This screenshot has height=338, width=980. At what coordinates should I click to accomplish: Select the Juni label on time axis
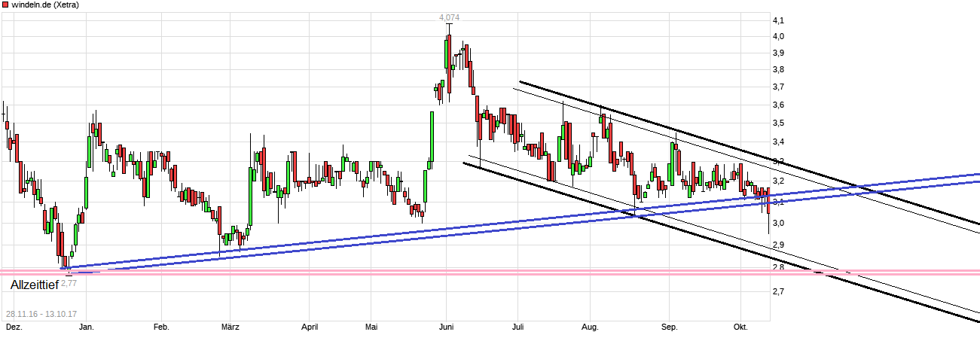click(447, 327)
